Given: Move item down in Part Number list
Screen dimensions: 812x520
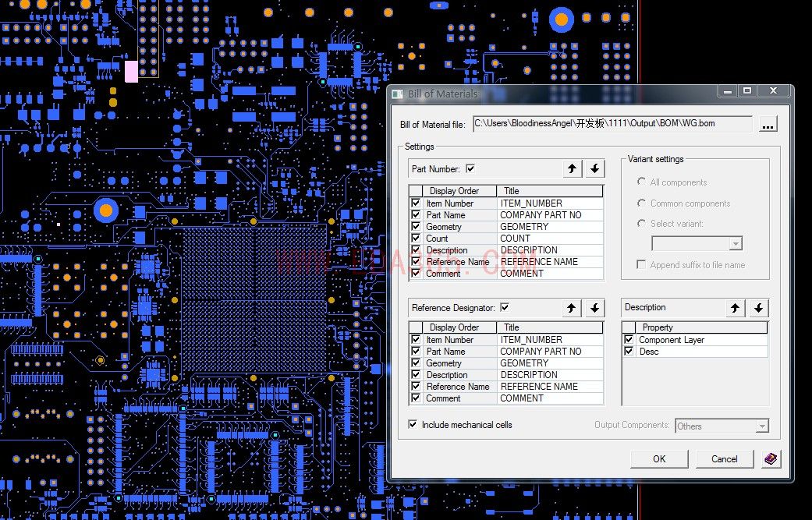Looking at the screenshot, I should click(x=595, y=168).
